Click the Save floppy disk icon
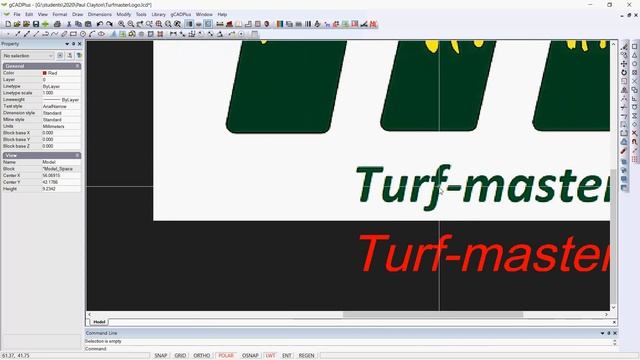Screen dimensions: 640x360 coord(36,24)
